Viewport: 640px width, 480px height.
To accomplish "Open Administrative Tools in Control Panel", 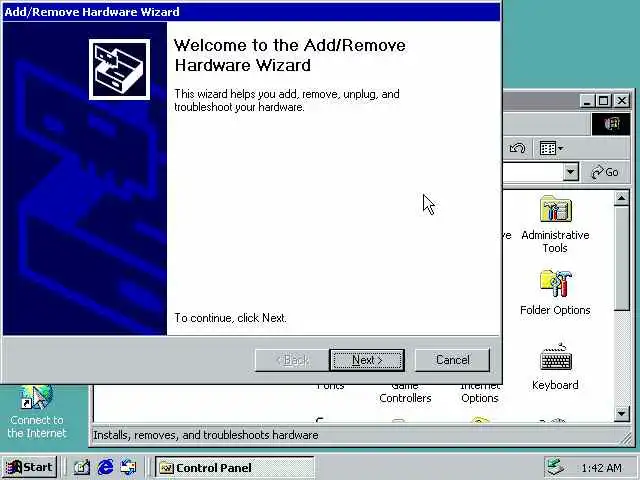I will [x=555, y=224].
